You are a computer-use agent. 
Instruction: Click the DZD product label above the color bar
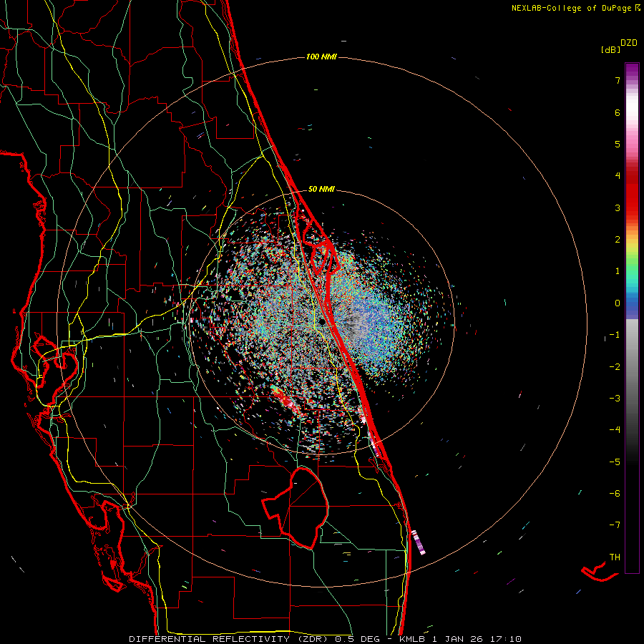point(629,43)
